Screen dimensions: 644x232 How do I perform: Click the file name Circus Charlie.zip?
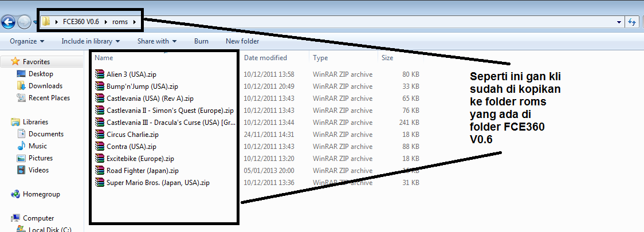tap(132, 135)
